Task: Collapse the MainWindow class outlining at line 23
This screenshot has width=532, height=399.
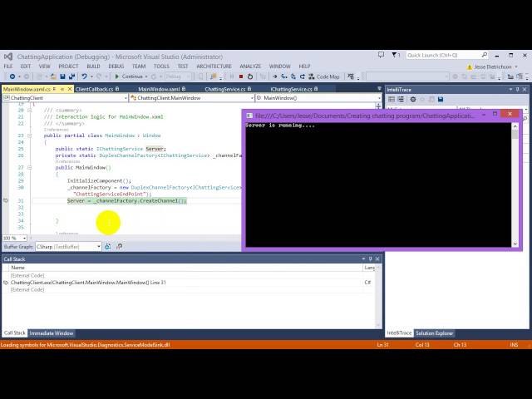Action: 30,135
